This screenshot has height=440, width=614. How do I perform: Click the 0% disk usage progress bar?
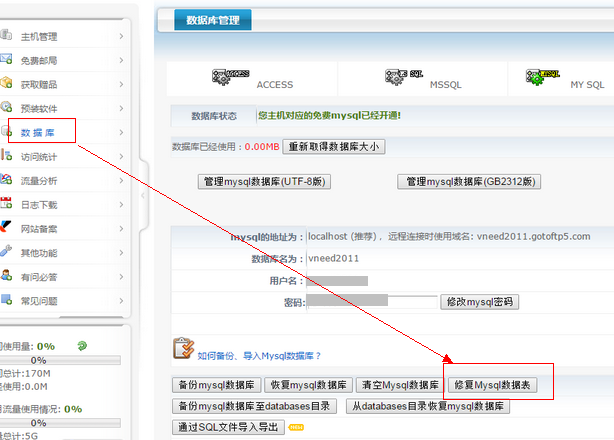point(38,360)
